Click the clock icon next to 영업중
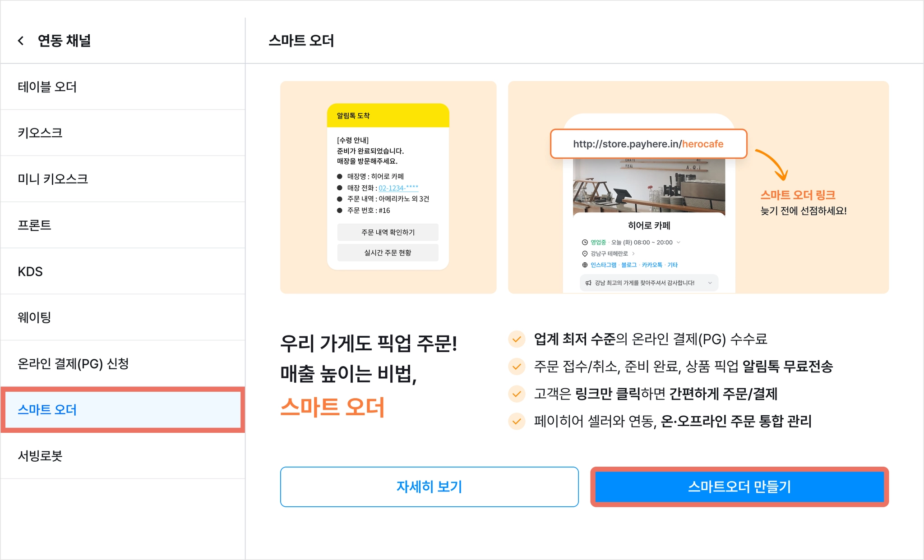The height and width of the screenshot is (560, 924). [585, 243]
